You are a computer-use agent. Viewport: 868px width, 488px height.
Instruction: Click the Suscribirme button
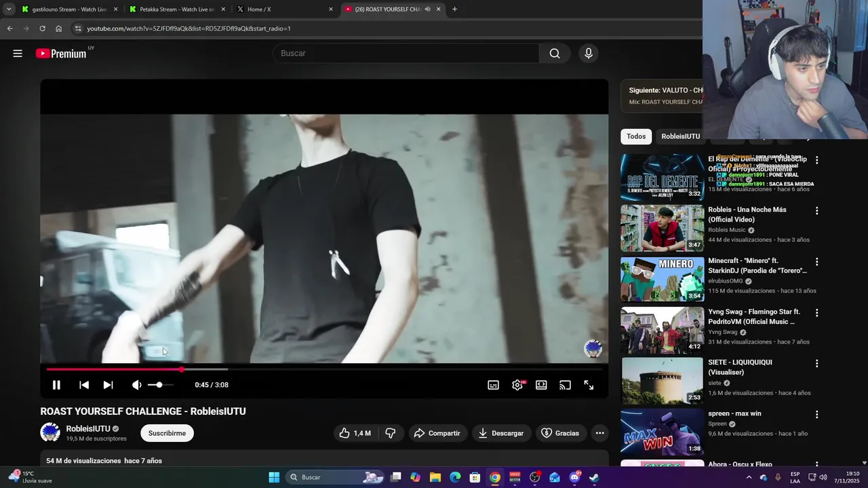click(167, 433)
